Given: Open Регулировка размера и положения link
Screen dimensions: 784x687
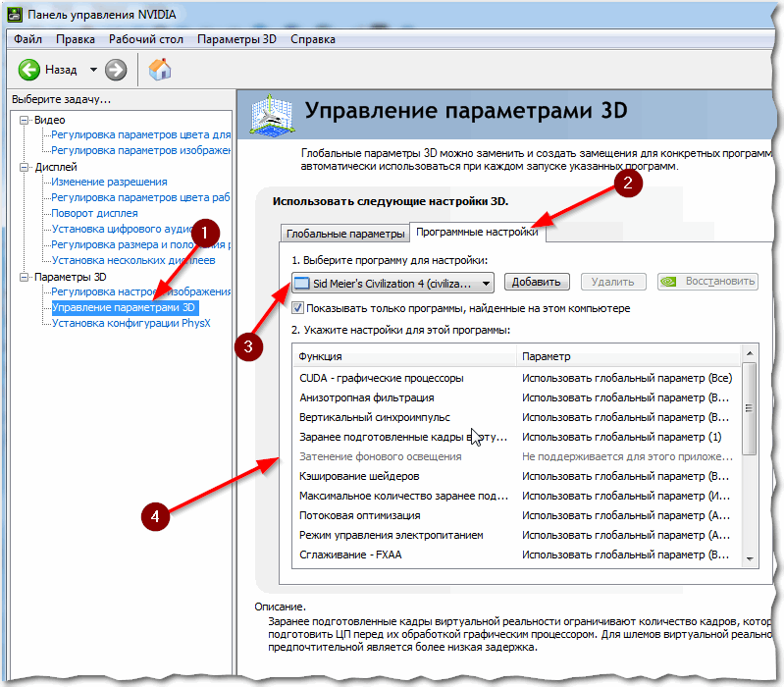Looking at the screenshot, I should tap(141, 244).
